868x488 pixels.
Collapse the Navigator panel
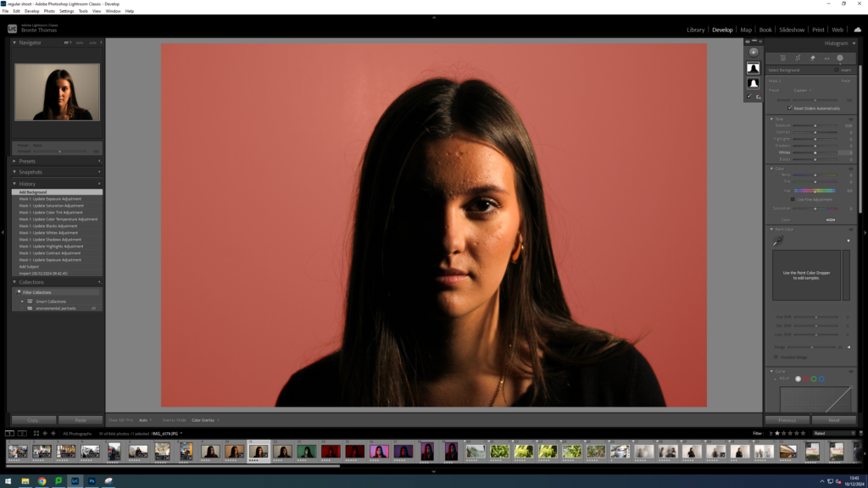coord(14,42)
